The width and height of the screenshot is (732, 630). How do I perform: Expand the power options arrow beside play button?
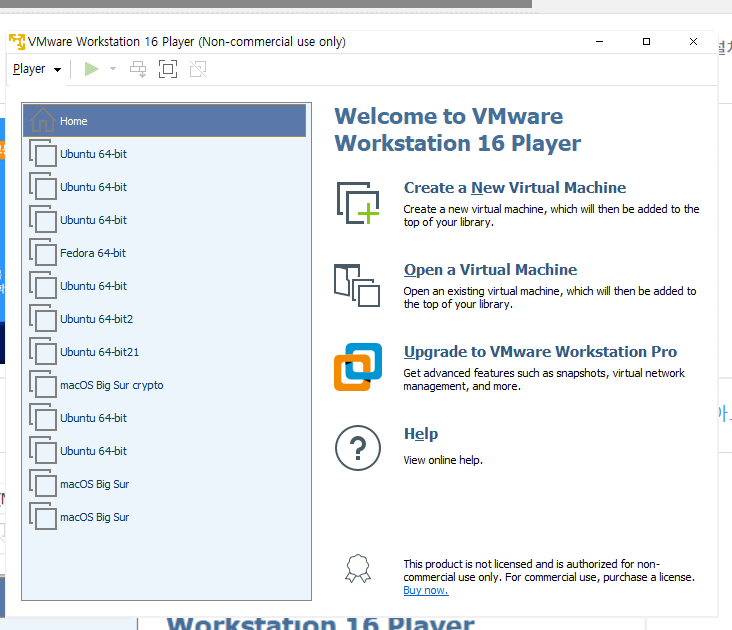[113, 69]
